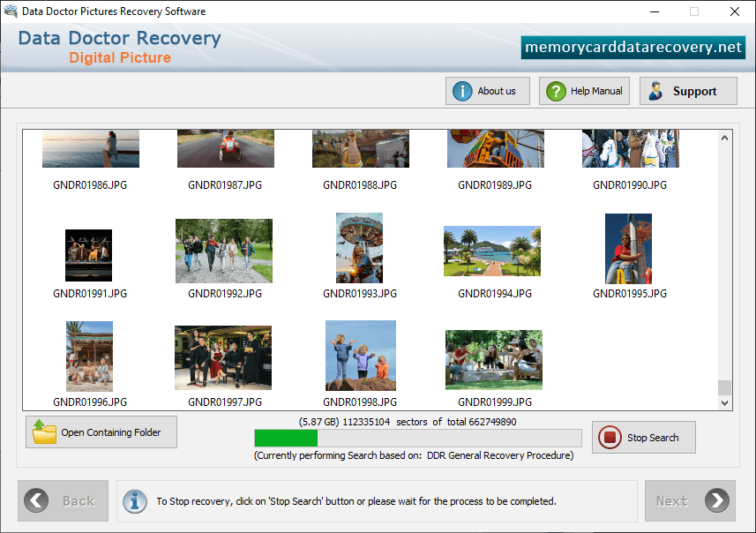Click file name GNDR01999.JPG

(495, 402)
